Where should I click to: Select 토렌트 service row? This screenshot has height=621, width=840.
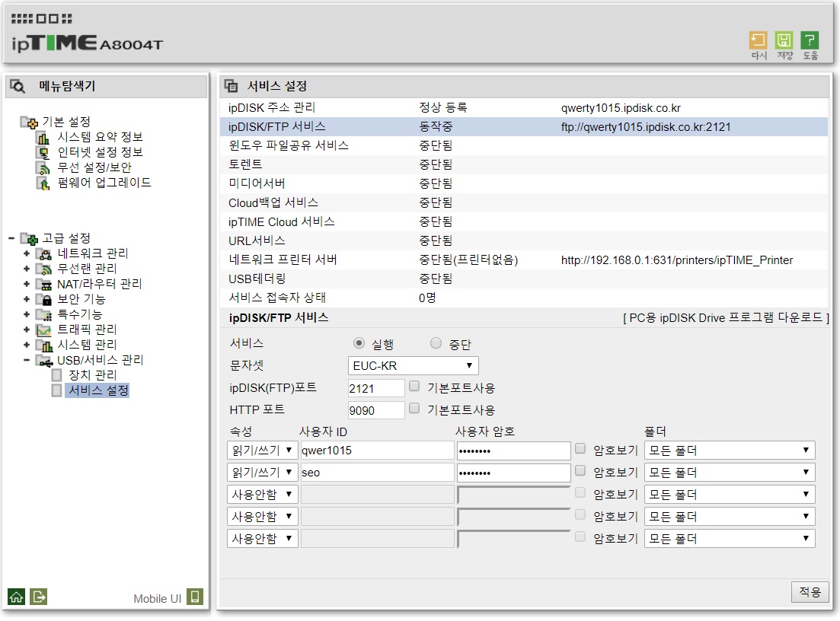[x=524, y=164]
